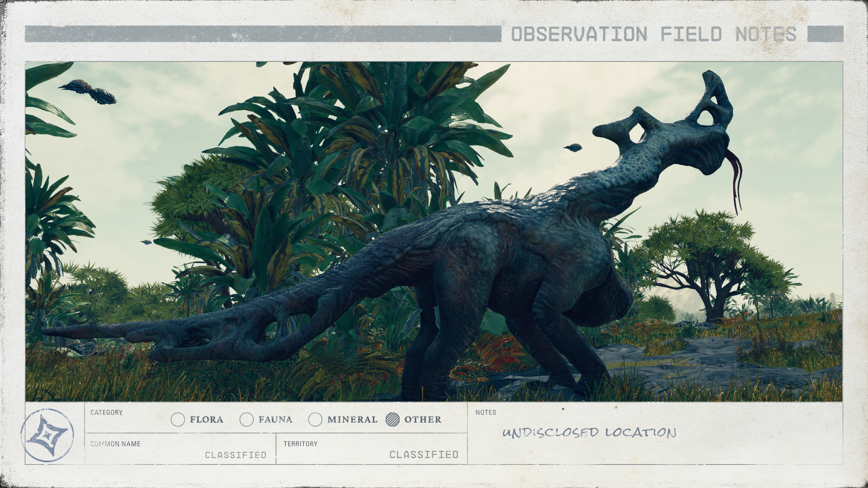The image size is (868, 488).
Task: Select the Fauna category radio button
Action: [246, 420]
